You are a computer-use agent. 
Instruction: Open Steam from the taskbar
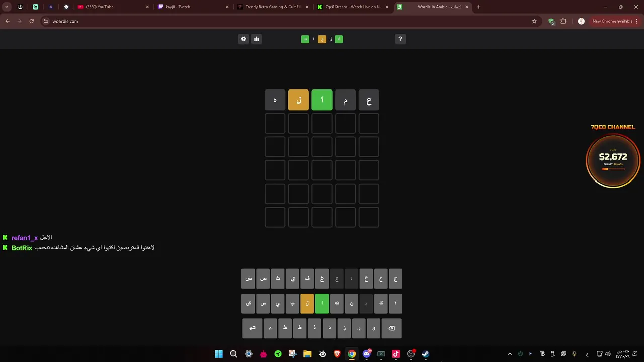(x=426, y=354)
